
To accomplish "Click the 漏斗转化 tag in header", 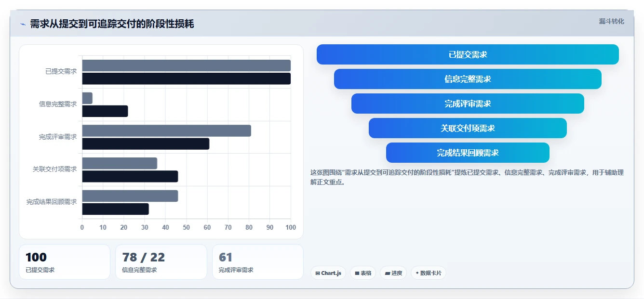I will (x=611, y=21).
